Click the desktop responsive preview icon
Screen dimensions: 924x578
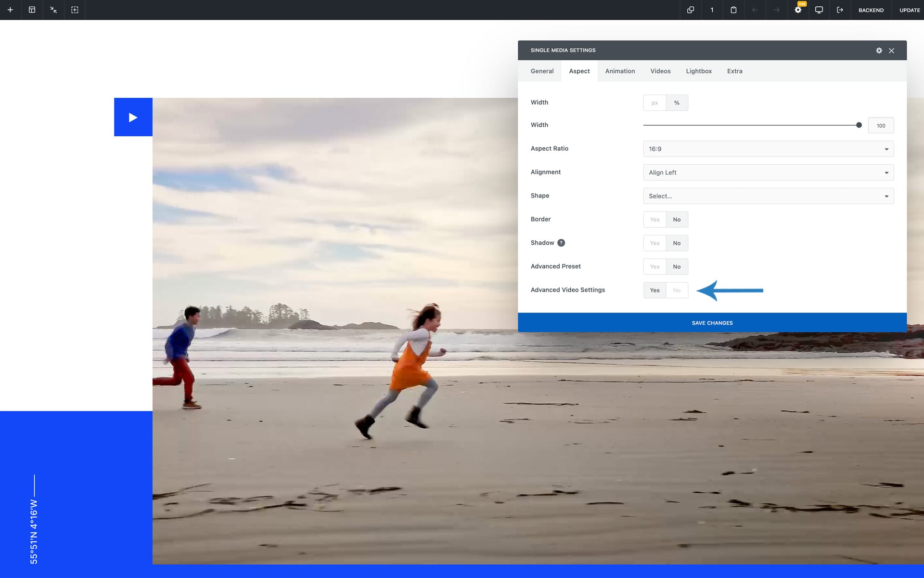pos(819,10)
